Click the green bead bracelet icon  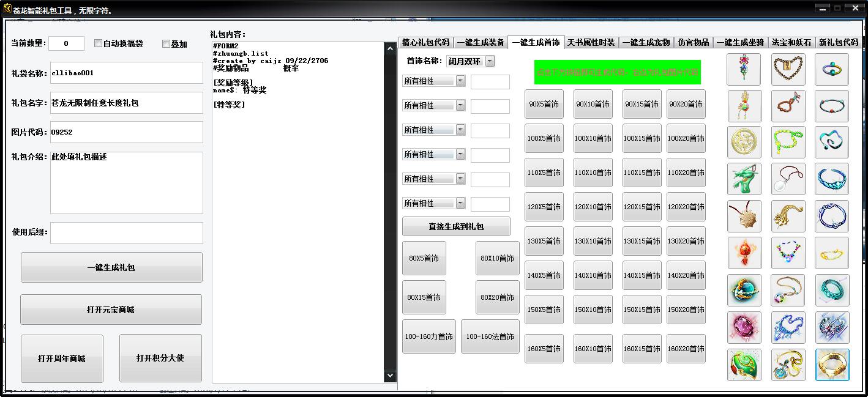point(788,143)
